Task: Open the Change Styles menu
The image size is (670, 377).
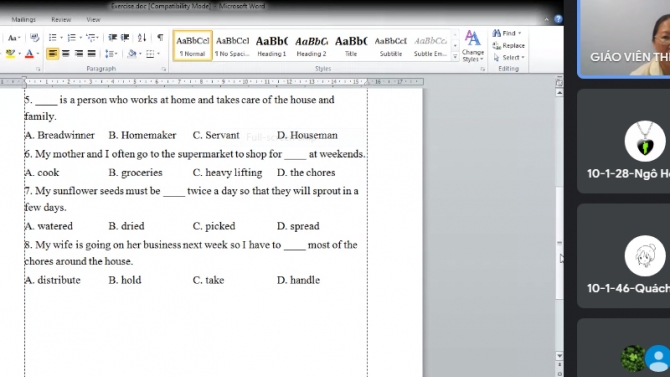Action: pyautogui.click(x=473, y=46)
